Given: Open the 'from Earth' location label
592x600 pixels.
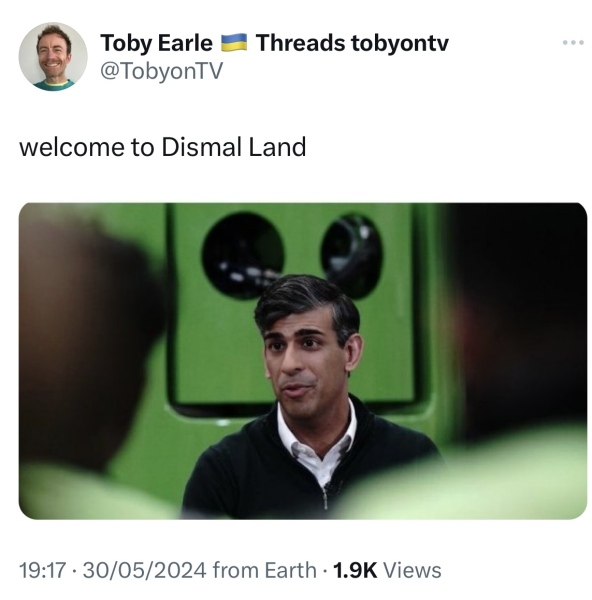Looking at the screenshot, I should 264,570.
